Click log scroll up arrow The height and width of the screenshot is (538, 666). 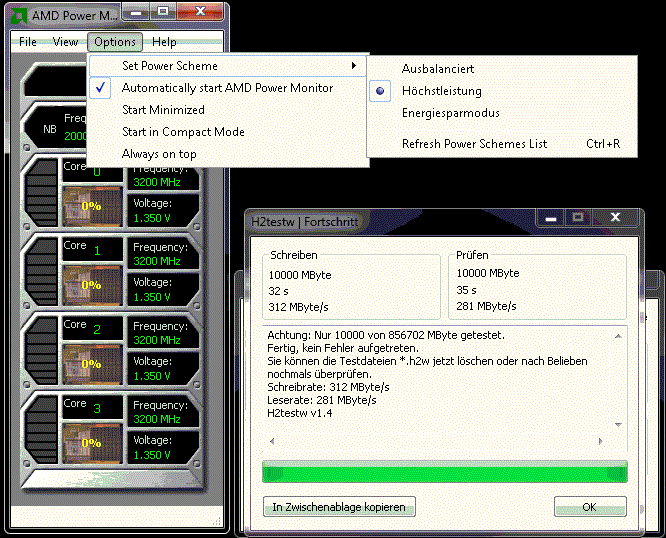point(618,336)
